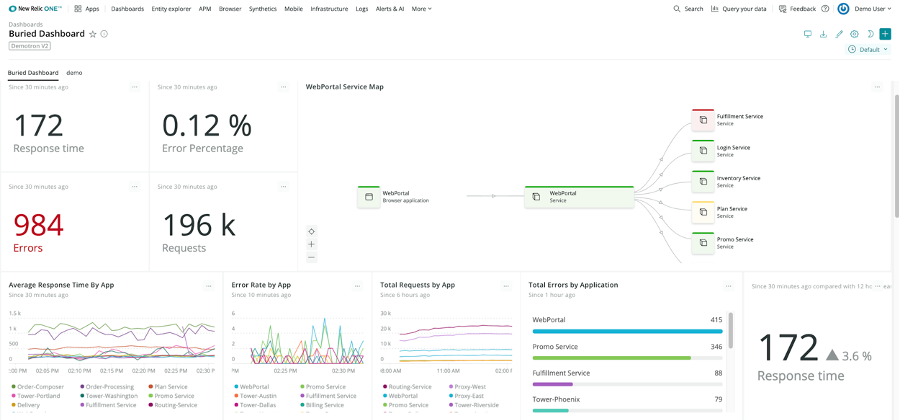This screenshot has width=899, height=420.
Task: Recenter the service map view
Action: pyautogui.click(x=311, y=231)
